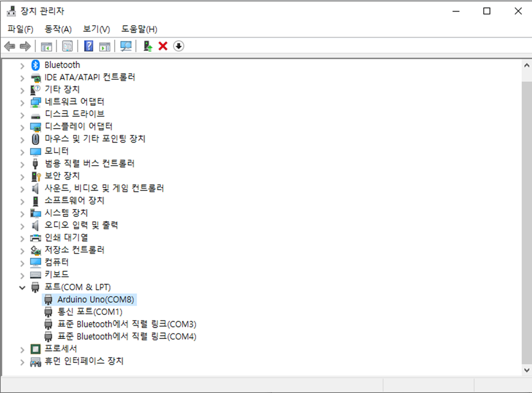Open the 보기(V) menu
The image size is (532, 393).
click(x=96, y=29)
